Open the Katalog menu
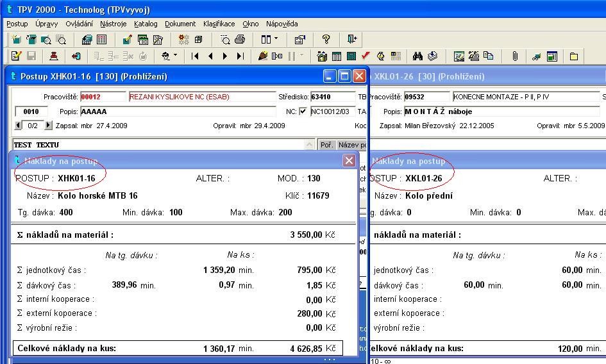The height and width of the screenshot is (364, 606). click(x=146, y=24)
